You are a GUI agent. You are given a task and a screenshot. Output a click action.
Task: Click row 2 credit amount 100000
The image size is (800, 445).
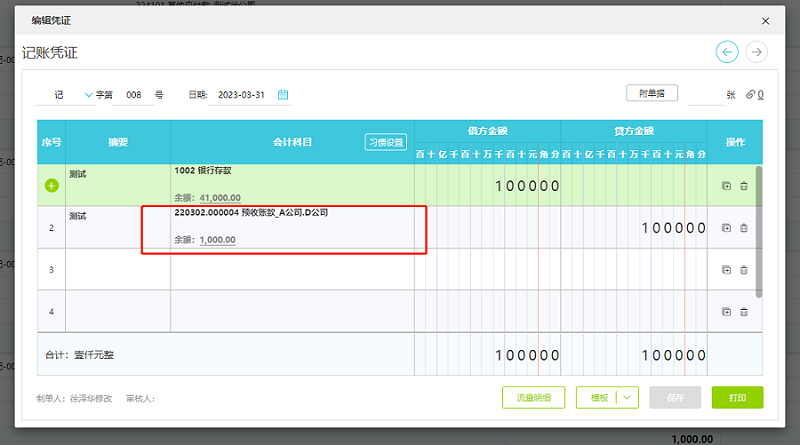coord(673,228)
